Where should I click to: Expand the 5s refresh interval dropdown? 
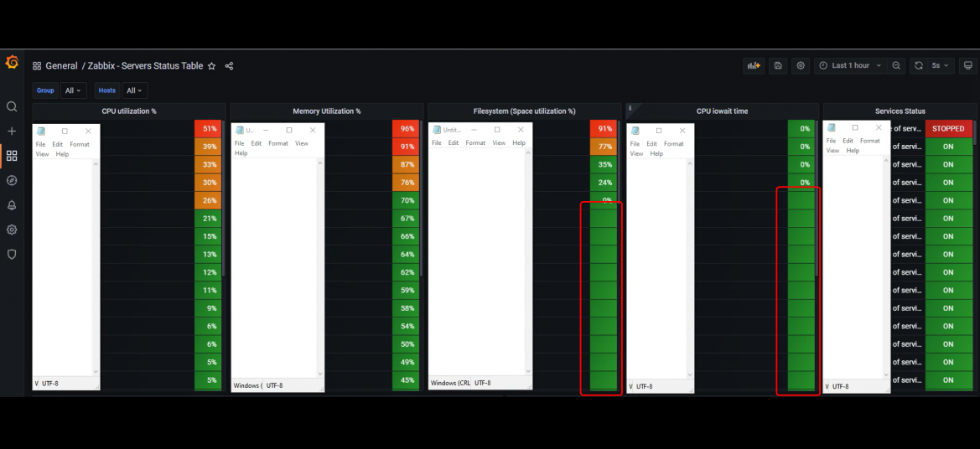[941, 65]
